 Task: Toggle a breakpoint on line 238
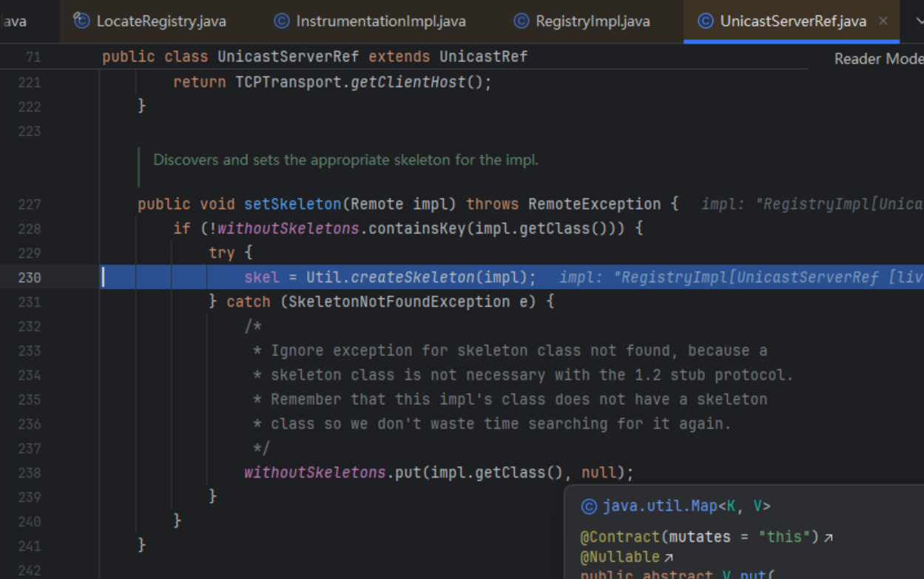[30, 473]
